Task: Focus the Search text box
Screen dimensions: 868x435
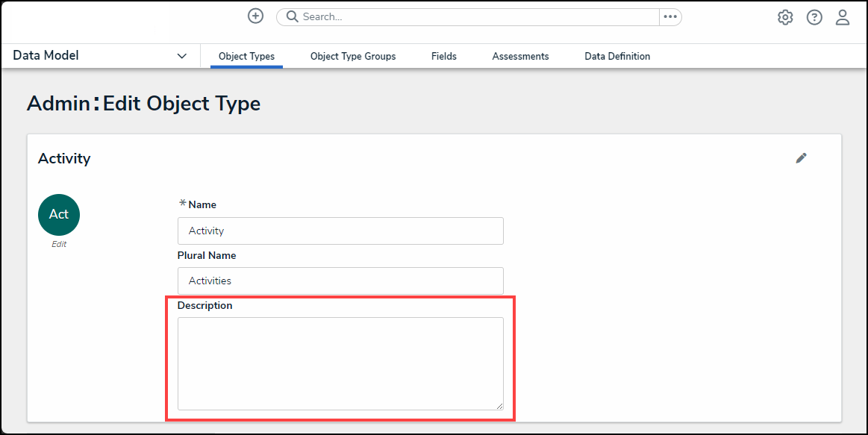Action: click(478, 17)
